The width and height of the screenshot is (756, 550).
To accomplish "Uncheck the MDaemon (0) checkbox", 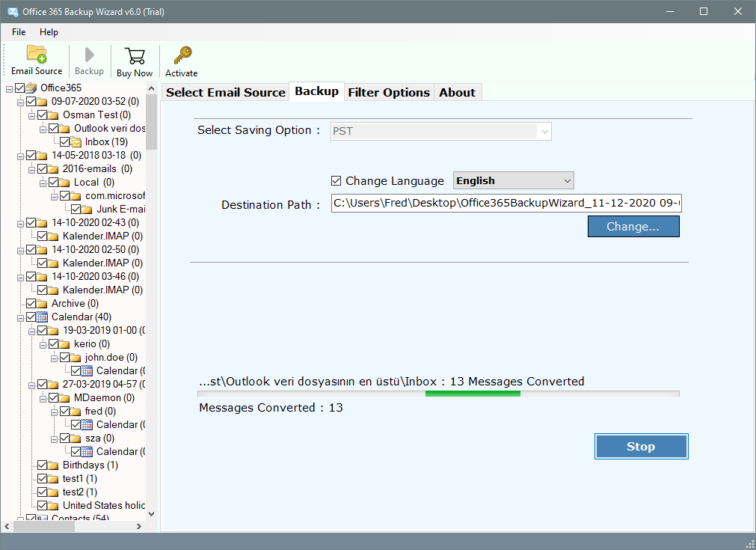I will [53, 398].
